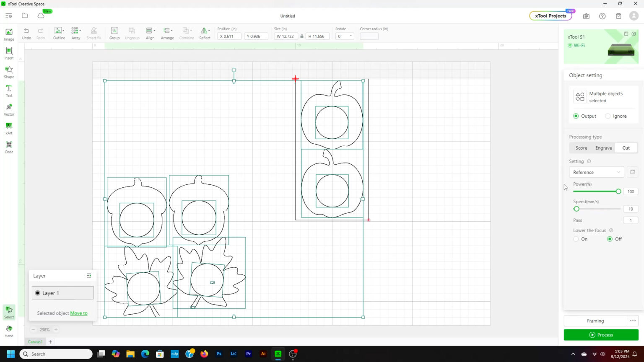Click the Code tool icon
The height and width of the screenshot is (362, 644).
tap(9, 147)
